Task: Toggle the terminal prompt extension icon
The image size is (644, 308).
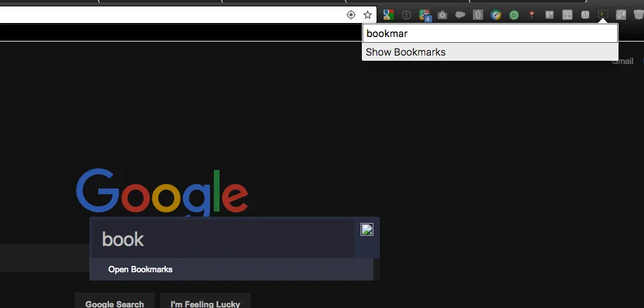Action: tap(603, 15)
